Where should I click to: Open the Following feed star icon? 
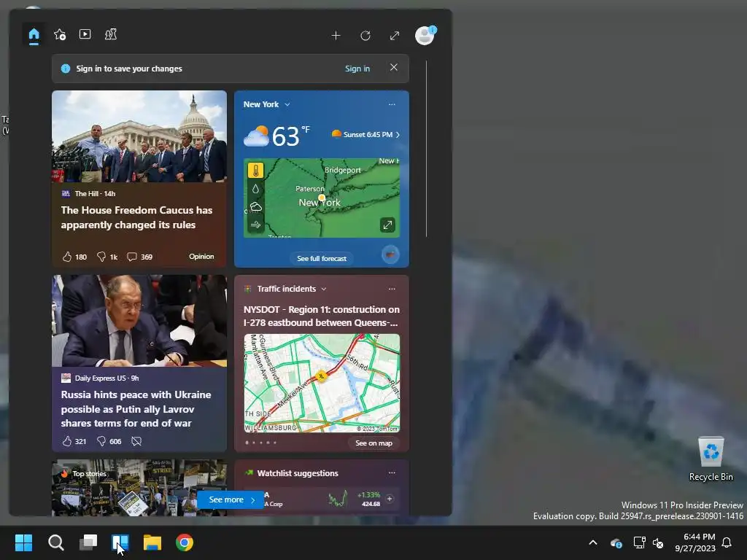60,34
